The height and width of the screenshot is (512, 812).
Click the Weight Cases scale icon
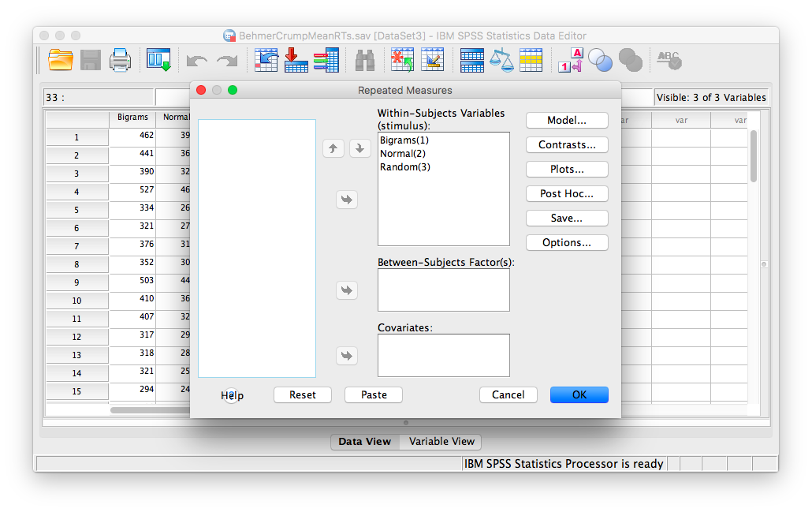click(x=501, y=60)
